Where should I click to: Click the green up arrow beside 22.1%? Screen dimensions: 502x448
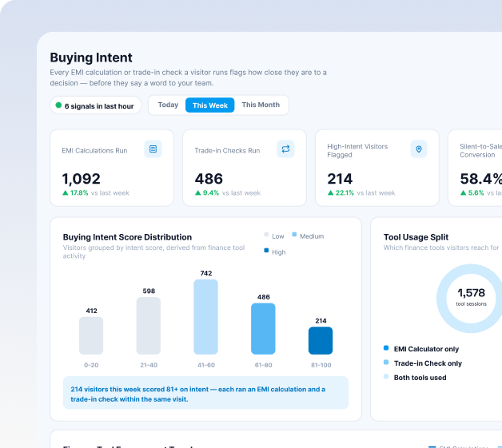tap(330, 192)
